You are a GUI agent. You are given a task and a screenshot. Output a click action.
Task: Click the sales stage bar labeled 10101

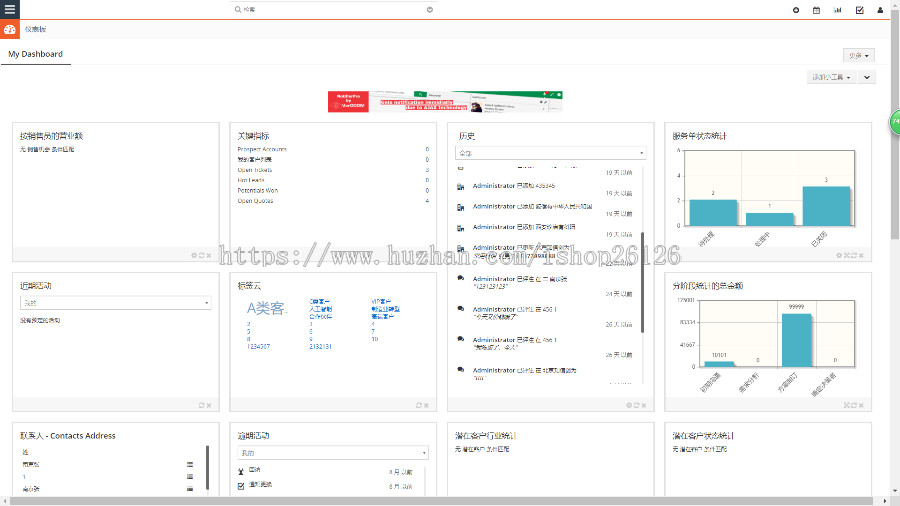719,364
